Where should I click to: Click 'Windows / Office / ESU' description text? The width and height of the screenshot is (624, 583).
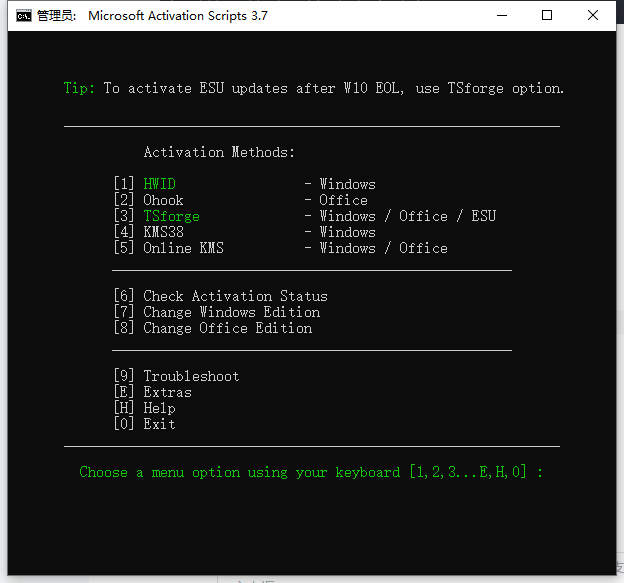[x=408, y=216]
